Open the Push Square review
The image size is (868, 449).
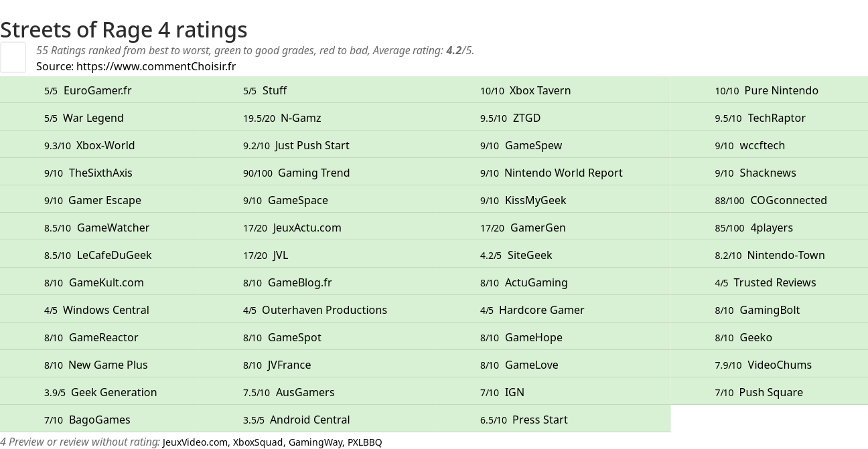771,392
